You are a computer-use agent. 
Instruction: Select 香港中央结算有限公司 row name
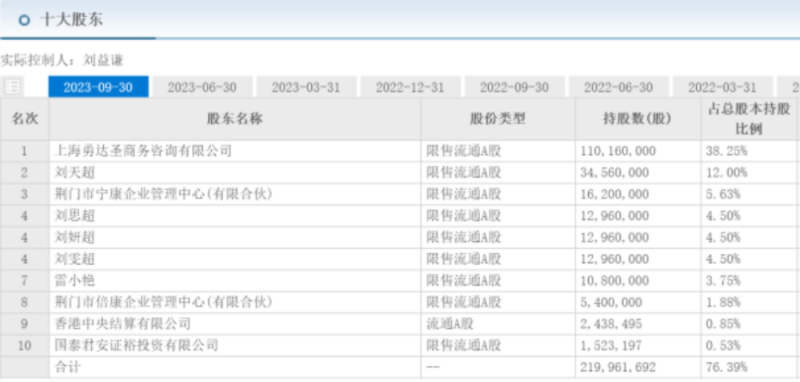point(123,324)
